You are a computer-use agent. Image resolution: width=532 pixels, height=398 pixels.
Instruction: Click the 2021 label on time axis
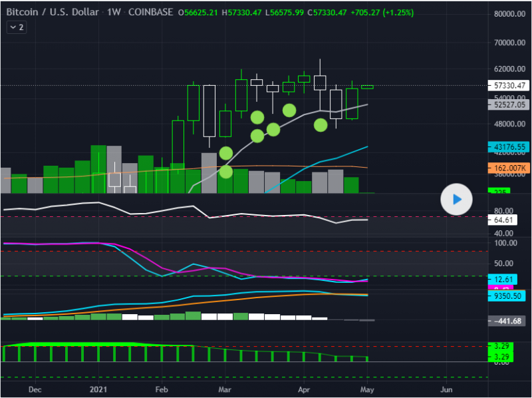[x=98, y=389]
